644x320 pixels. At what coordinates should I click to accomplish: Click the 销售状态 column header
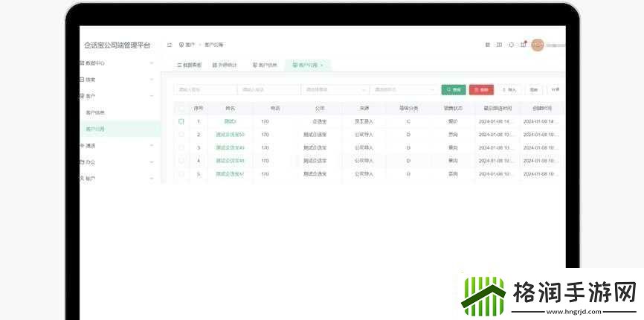(453, 109)
